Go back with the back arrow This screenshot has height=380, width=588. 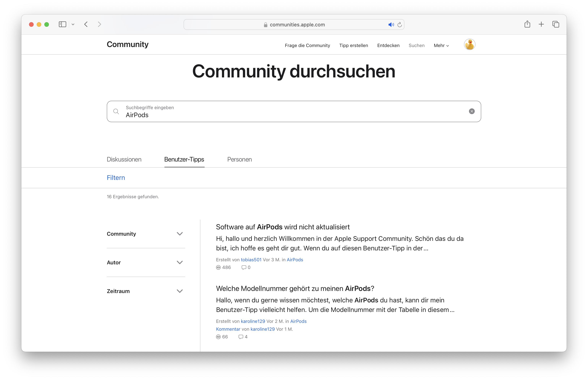86,24
